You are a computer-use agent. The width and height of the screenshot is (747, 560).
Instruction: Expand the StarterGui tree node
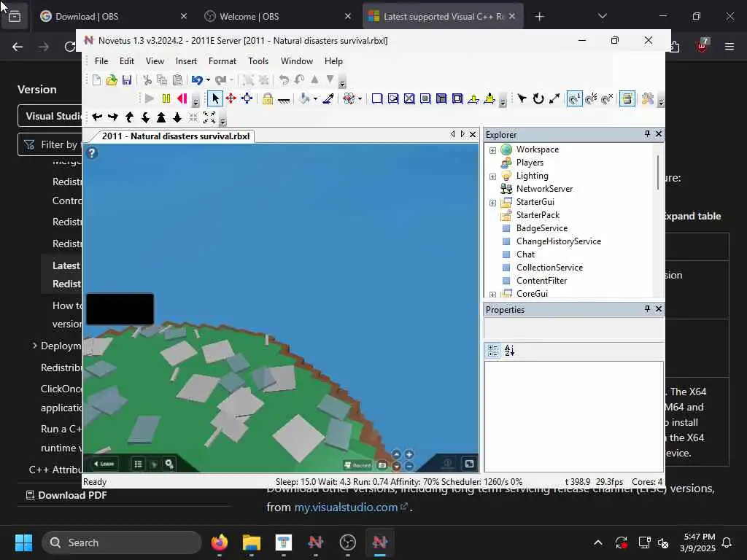(x=492, y=203)
